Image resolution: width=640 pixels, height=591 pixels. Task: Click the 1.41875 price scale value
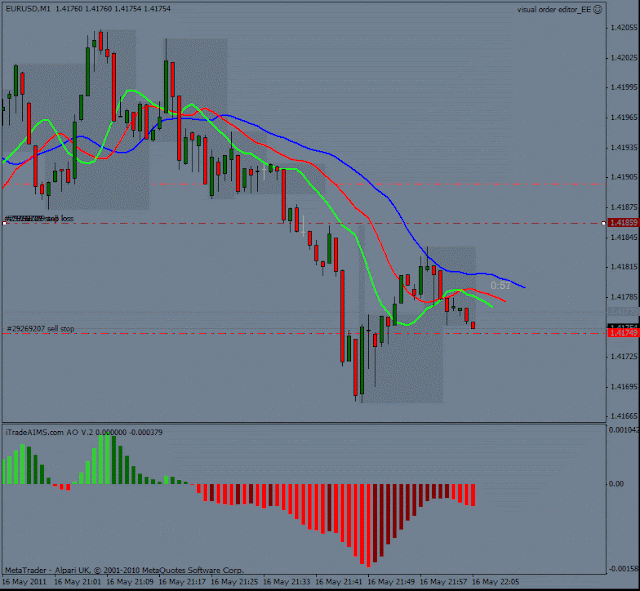coord(624,207)
